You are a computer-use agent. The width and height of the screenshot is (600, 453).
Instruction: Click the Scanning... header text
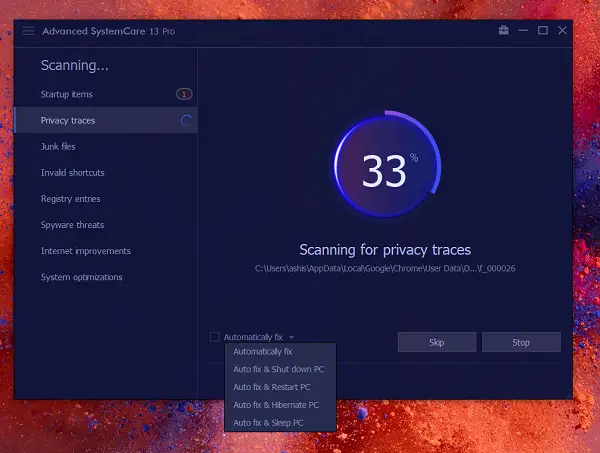tap(75, 65)
